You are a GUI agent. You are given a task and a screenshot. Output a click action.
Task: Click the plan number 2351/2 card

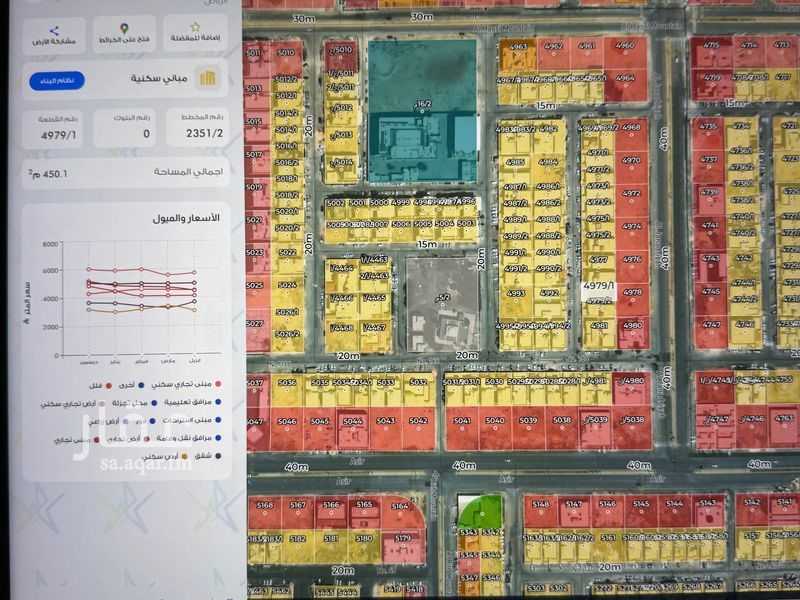click(x=197, y=128)
